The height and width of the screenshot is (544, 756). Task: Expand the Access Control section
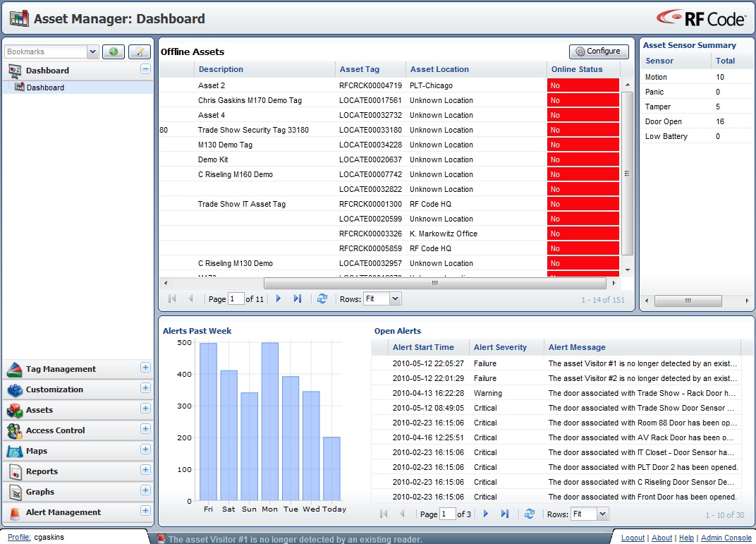tap(145, 429)
